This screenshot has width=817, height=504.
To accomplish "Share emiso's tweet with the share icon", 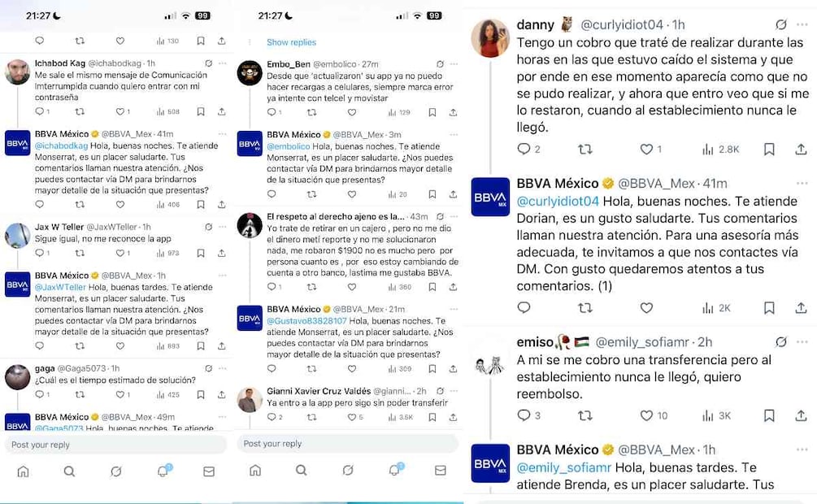I will point(801,415).
